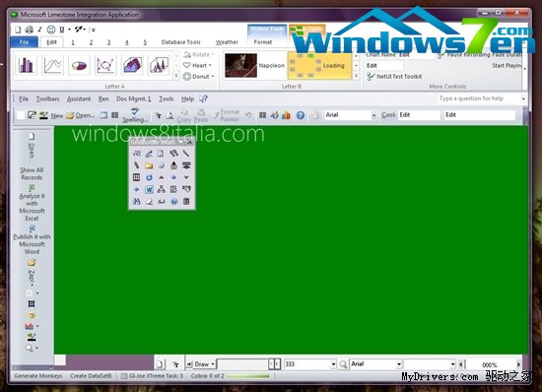Open the 333 combo box dropdown
This screenshot has width=542, height=392.
pyautogui.click(x=333, y=364)
